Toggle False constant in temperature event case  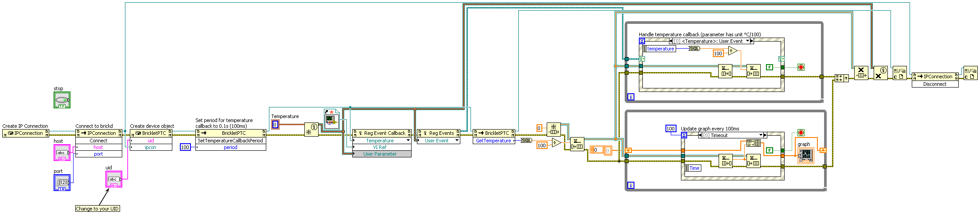click(x=770, y=67)
